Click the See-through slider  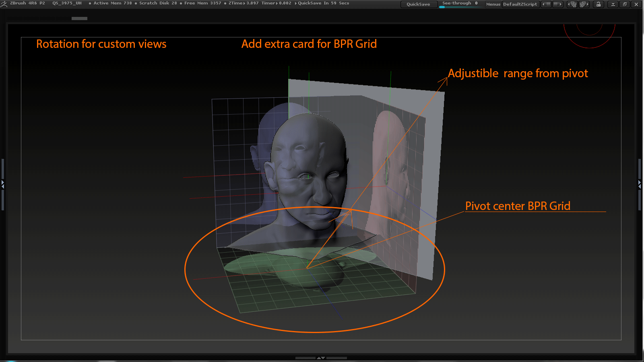coord(460,4)
